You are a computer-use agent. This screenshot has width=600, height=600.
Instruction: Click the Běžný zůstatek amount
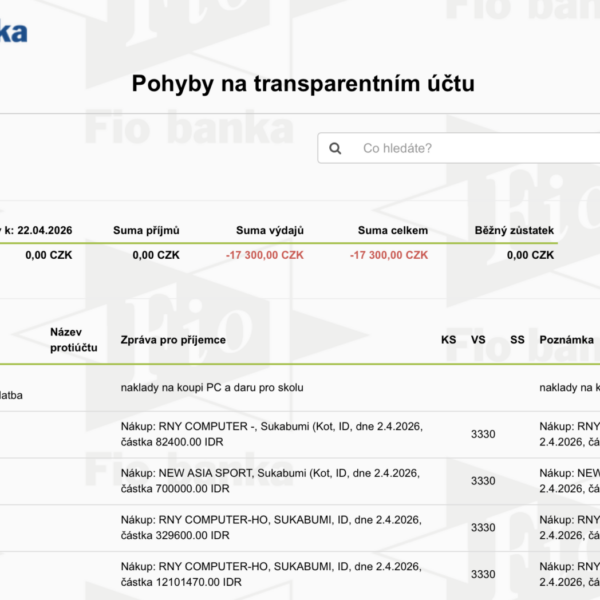(530, 255)
